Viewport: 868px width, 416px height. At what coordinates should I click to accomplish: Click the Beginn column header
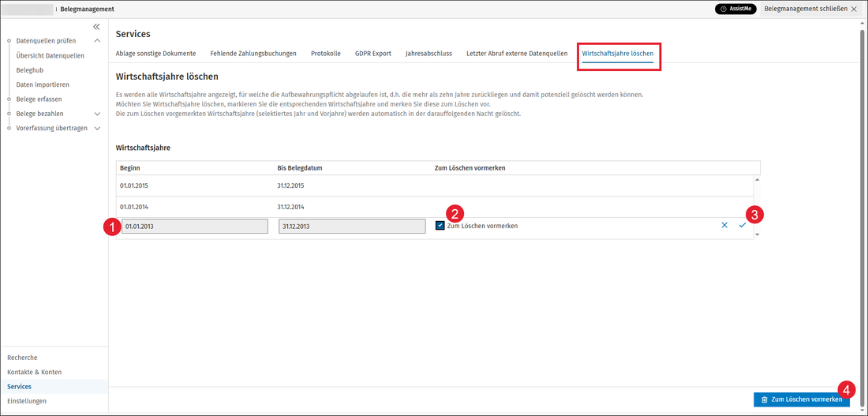point(130,168)
